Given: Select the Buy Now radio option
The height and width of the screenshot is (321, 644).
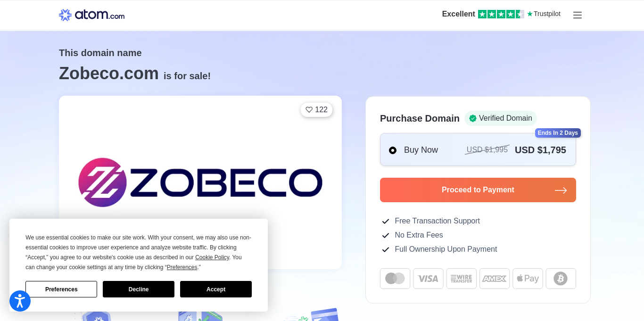Looking at the screenshot, I should pyautogui.click(x=393, y=150).
